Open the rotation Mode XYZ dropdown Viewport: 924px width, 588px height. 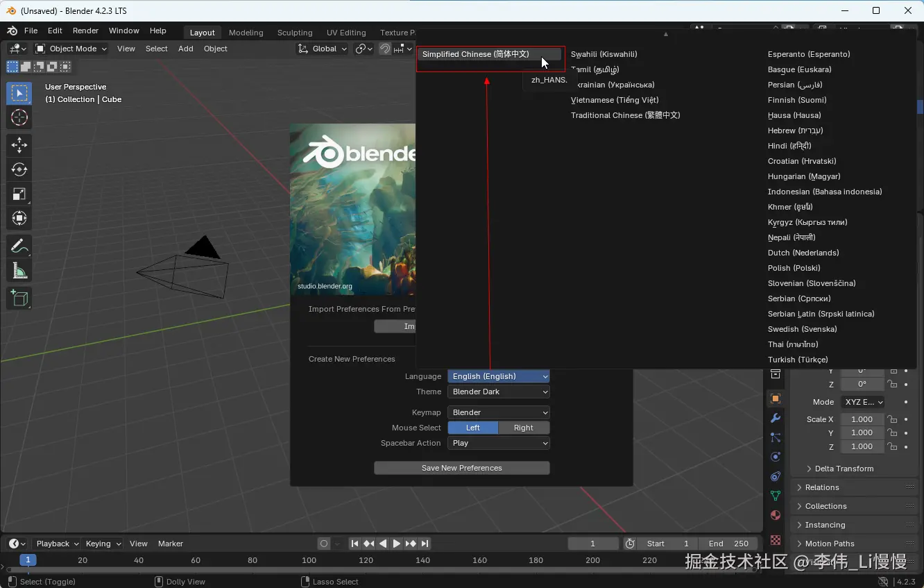(x=863, y=402)
